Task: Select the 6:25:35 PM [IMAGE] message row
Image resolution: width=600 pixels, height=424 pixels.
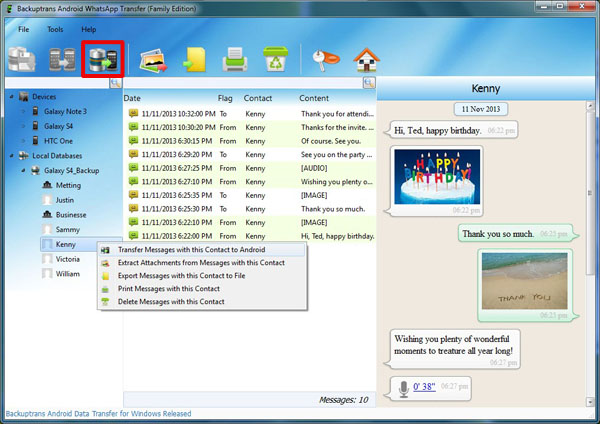Action: 250,195
